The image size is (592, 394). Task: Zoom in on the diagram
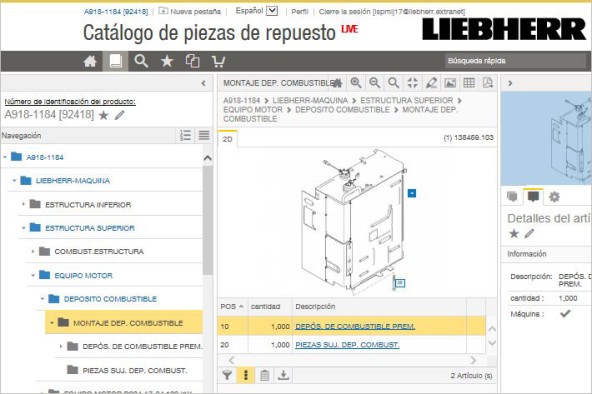coord(356,83)
